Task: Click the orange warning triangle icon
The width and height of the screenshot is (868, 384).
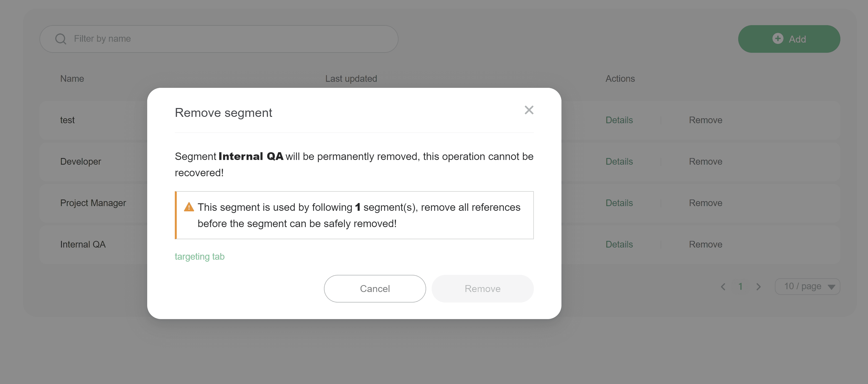Action: point(189,207)
